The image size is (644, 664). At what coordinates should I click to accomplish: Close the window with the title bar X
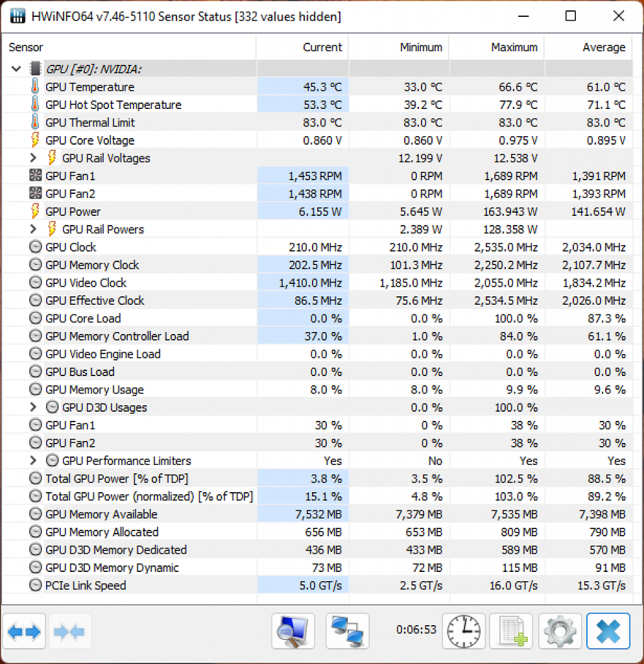pos(619,16)
